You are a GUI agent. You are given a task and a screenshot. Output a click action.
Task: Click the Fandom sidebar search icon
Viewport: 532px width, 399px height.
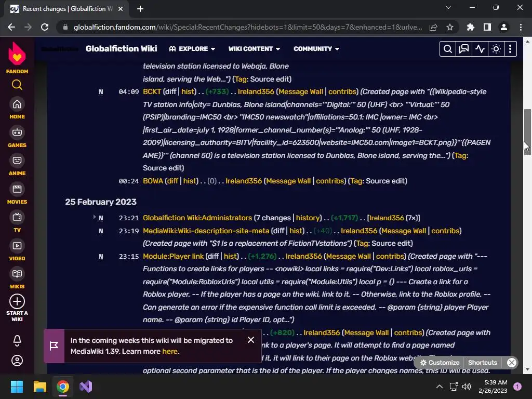coord(17,85)
